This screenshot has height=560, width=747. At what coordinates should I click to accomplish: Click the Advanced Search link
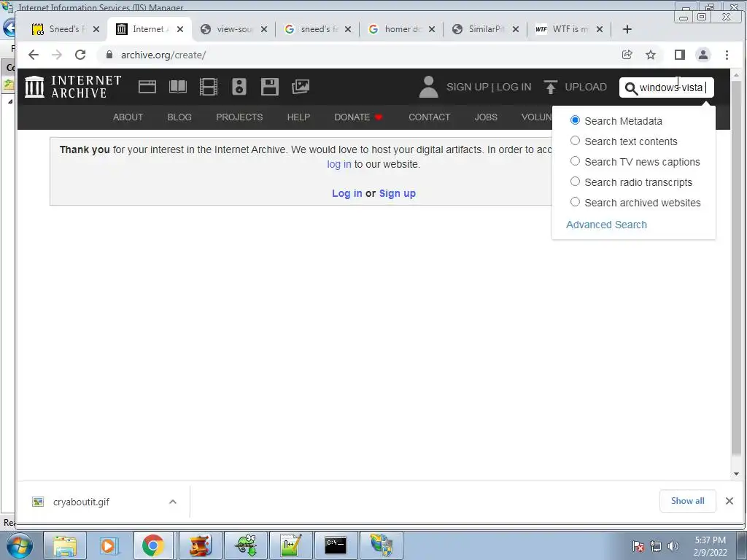click(x=606, y=225)
